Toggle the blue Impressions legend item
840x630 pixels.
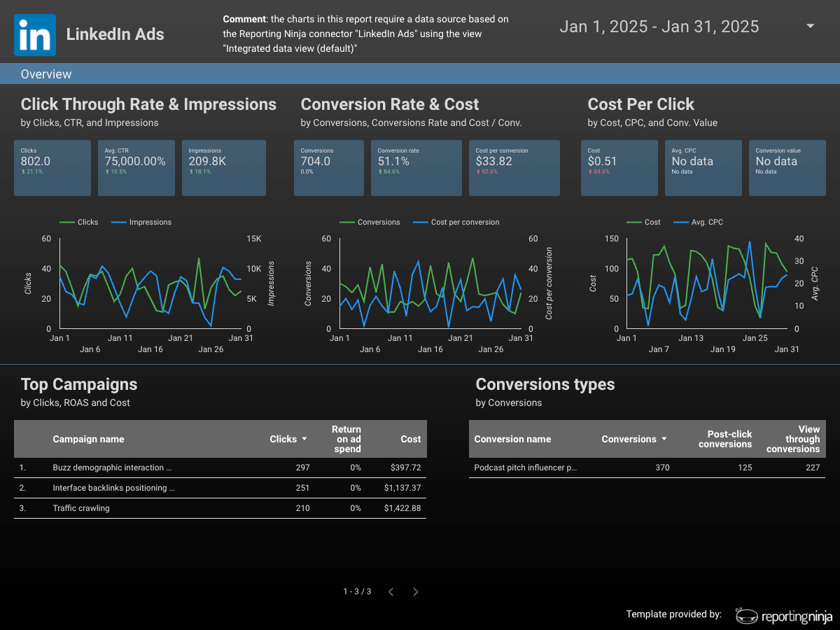coord(141,222)
